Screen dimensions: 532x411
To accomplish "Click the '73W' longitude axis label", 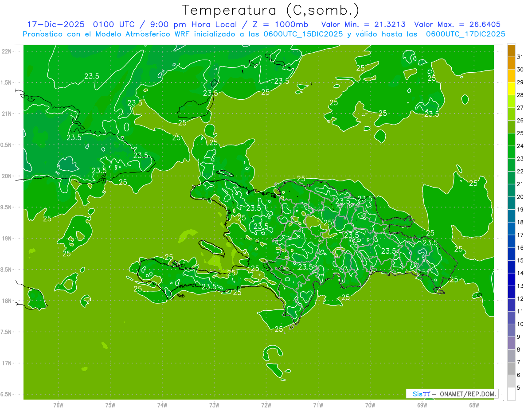I will [x=214, y=405].
